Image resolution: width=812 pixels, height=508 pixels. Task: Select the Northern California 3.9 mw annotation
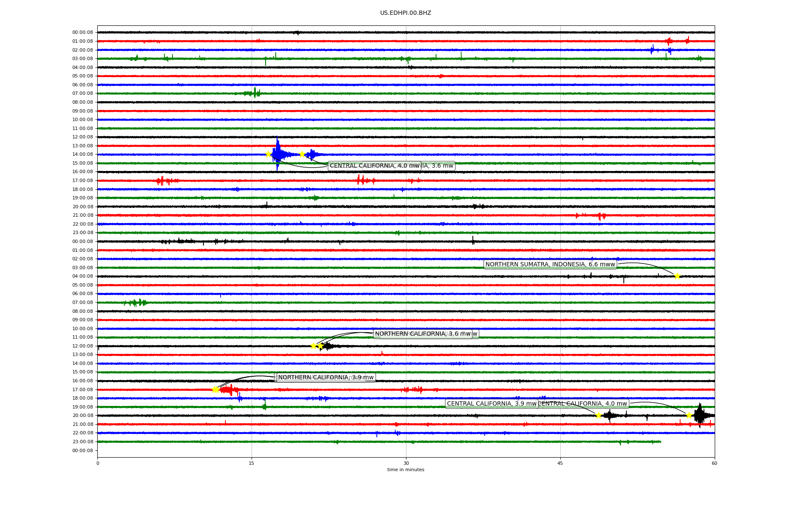click(x=326, y=378)
